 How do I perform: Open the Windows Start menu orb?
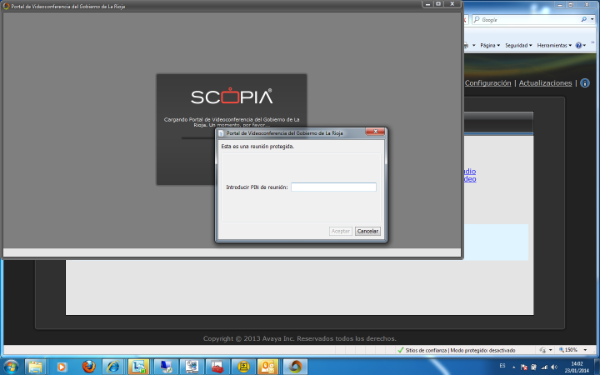pyautogui.click(x=10, y=367)
